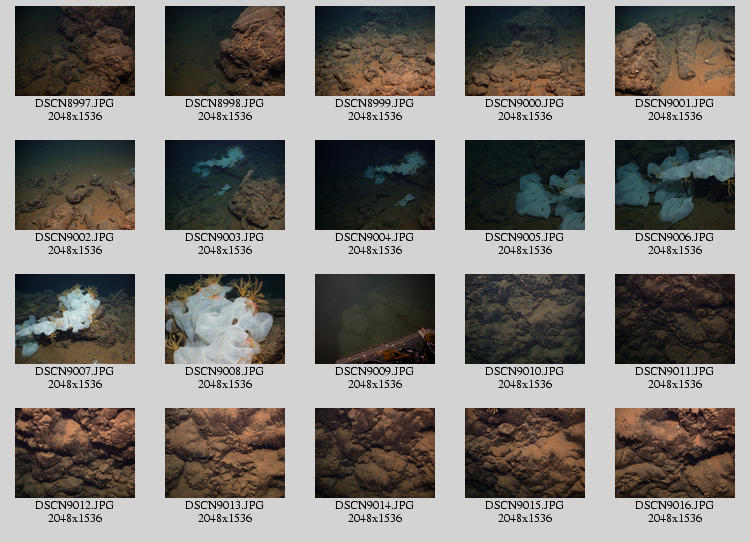Open the DSCN9003.JPG sponge photo

click(225, 185)
